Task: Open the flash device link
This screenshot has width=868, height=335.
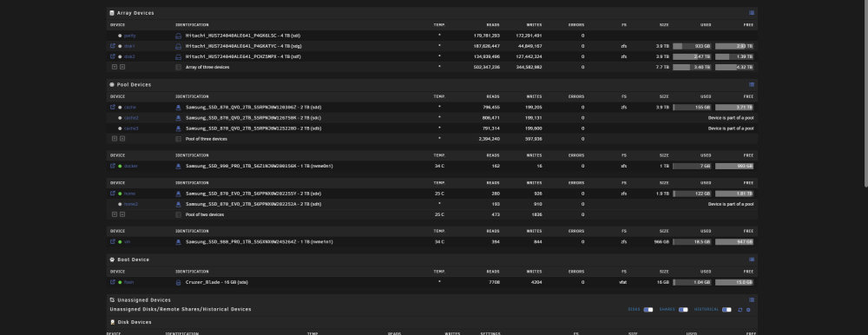Action: pyautogui.click(x=129, y=282)
